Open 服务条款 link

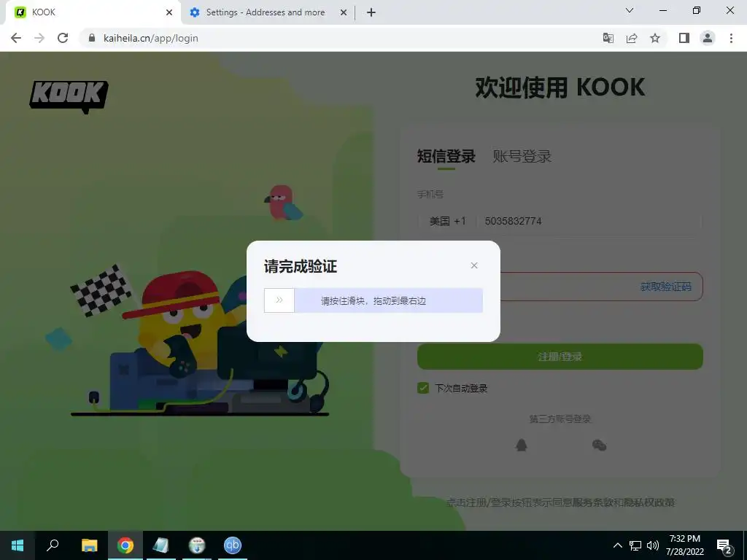point(592,502)
